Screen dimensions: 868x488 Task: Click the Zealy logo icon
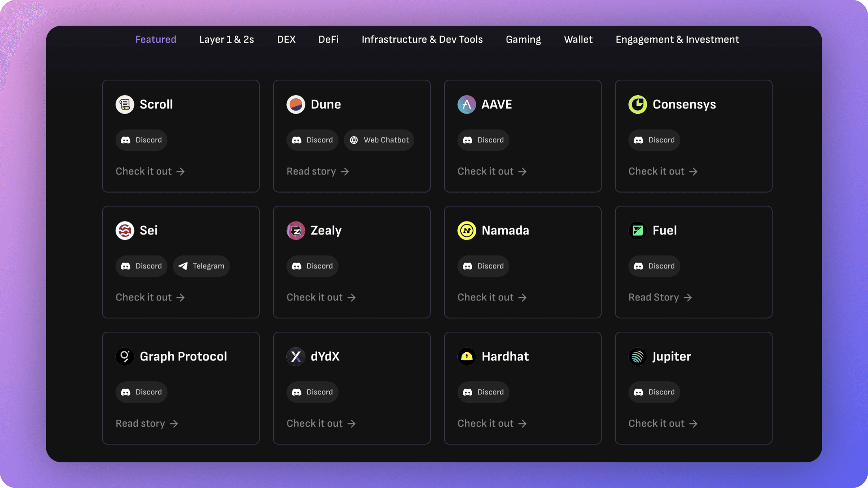click(x=296, y=231)
